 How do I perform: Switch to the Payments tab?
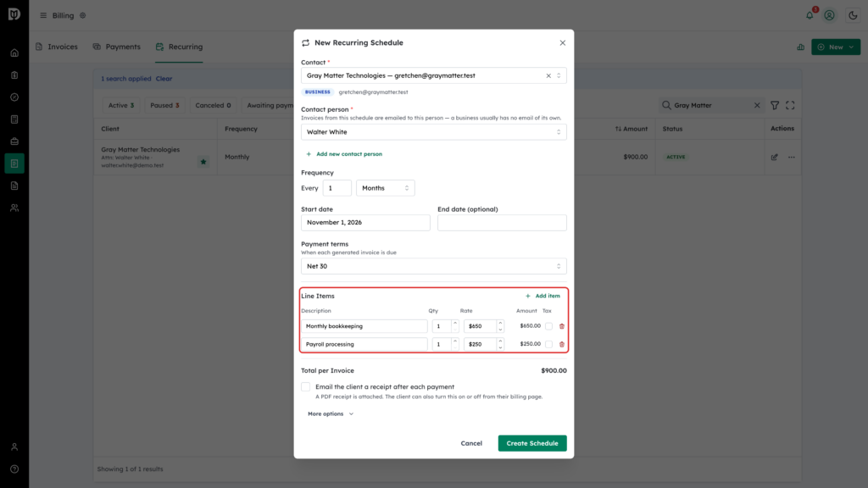(117, 47)
